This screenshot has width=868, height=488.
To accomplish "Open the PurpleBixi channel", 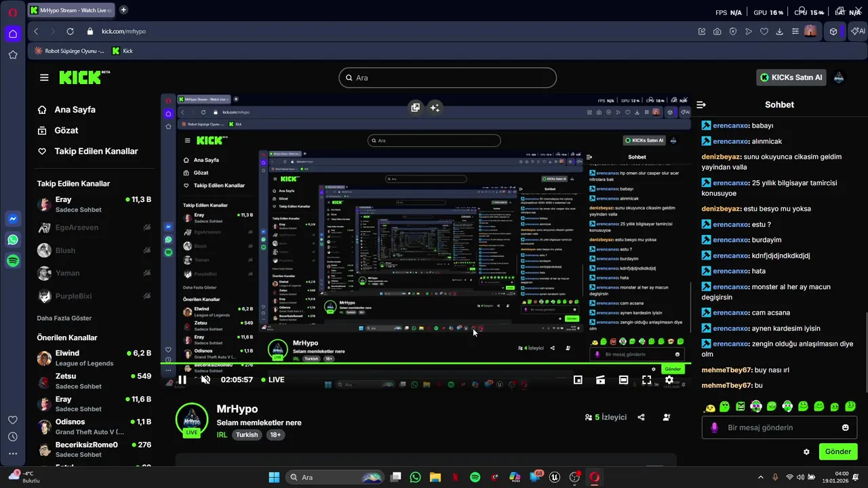I will click(94, 296).
